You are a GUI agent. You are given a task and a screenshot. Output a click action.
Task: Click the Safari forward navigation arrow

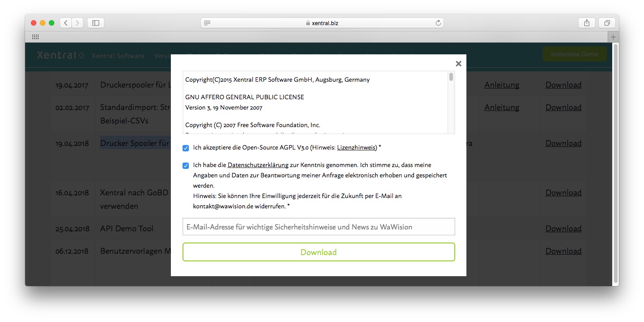(x=77, y=23)
